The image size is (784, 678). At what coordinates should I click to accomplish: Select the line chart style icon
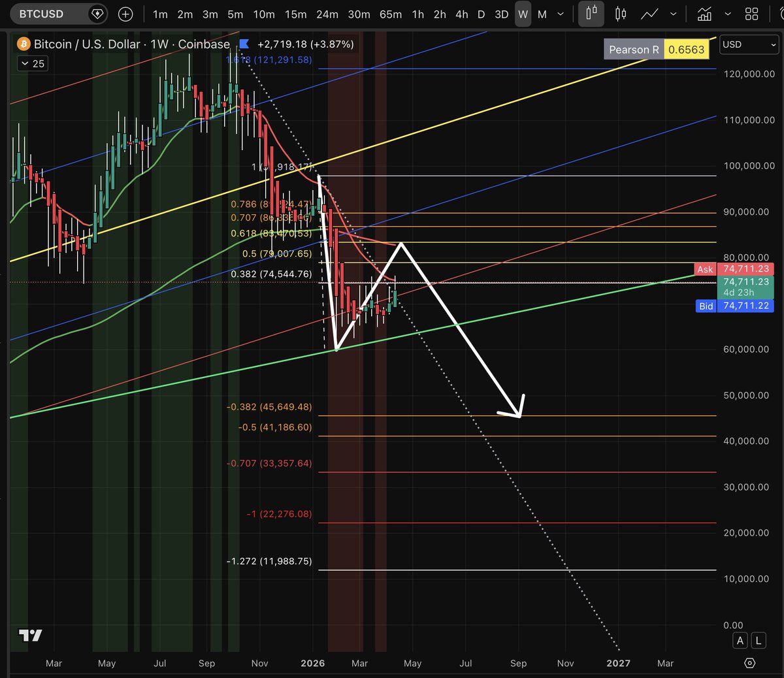click(649, 14)
